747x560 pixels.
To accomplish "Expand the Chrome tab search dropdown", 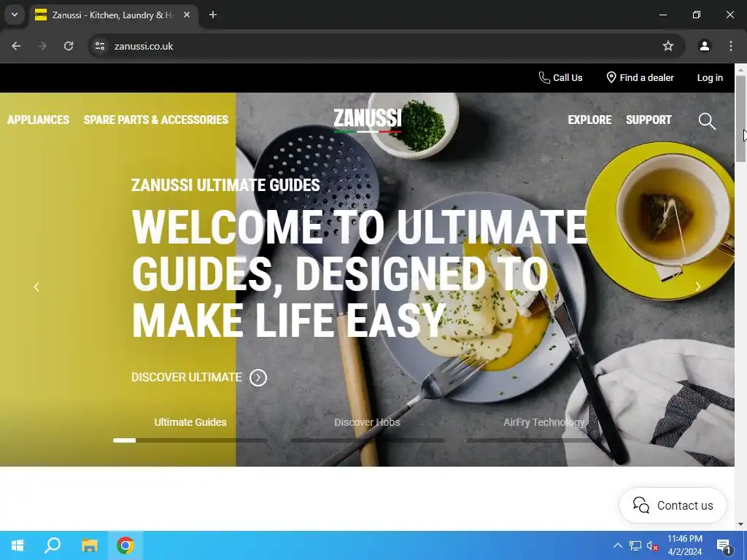I will point(15,15).
